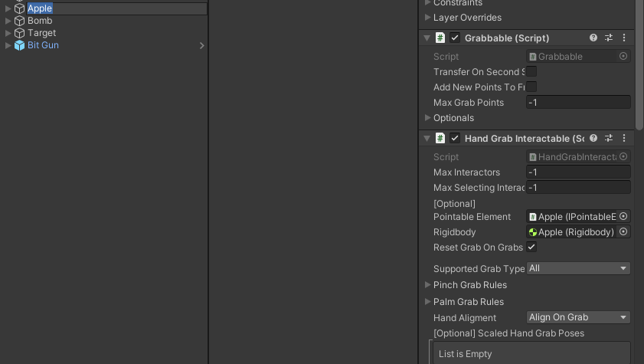Image resolution: width=644 pixels, height=364 pixels.
Task: Click the Scaled Hand Grab Poses label
Action: pyautogui.click(x=509, y=333)
